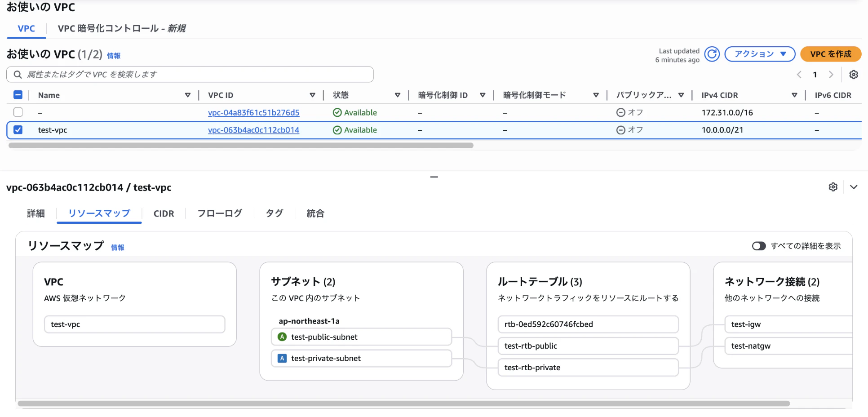This screenshot has width=868, height=417.
Task: Open the flow logs tab
Action: (x=220, y=213)
